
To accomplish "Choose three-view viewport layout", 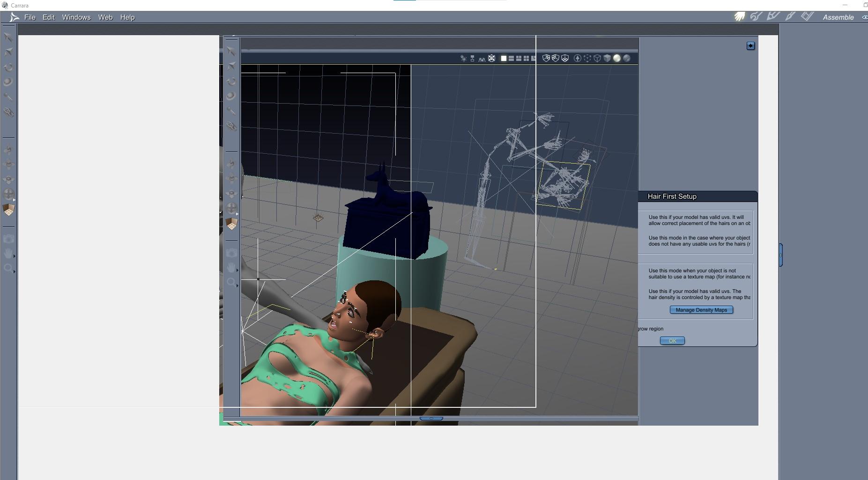I will point(519,58).
